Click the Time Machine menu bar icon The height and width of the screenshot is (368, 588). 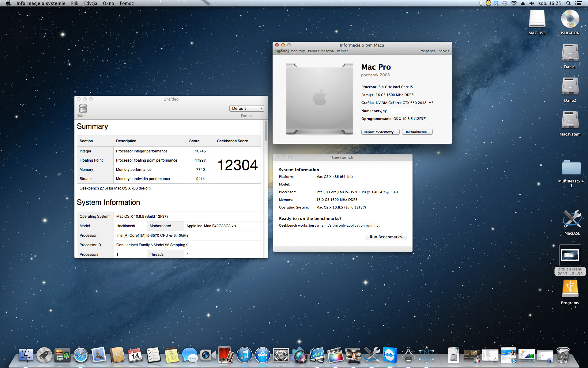point(505,3)
